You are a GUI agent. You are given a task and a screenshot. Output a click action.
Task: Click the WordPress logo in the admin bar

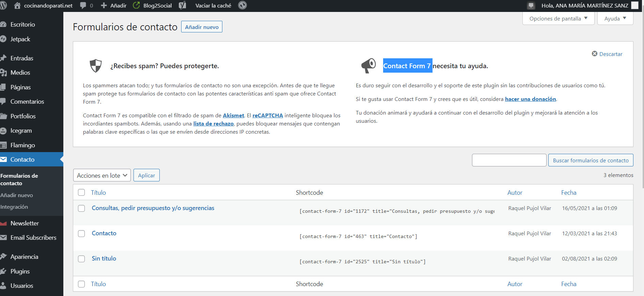[x=3, y=5]
